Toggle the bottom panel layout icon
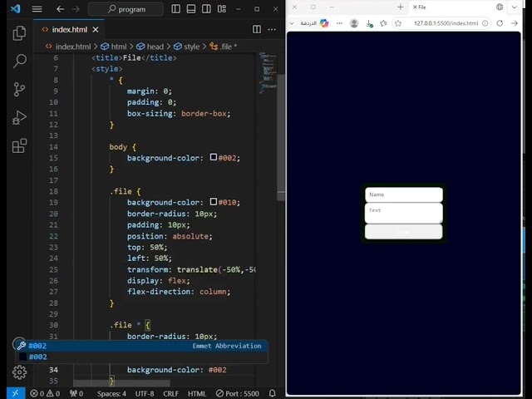 pyautogui.click(x=191, y=9)
